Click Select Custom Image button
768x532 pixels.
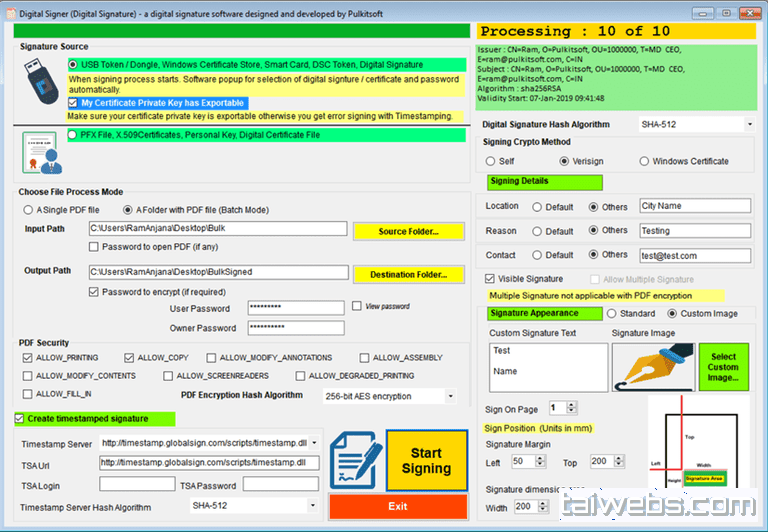click(723, 367)
